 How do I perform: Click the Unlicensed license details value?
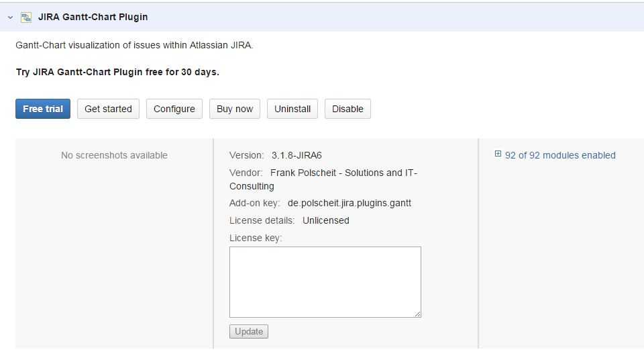[x=326, y=220]
